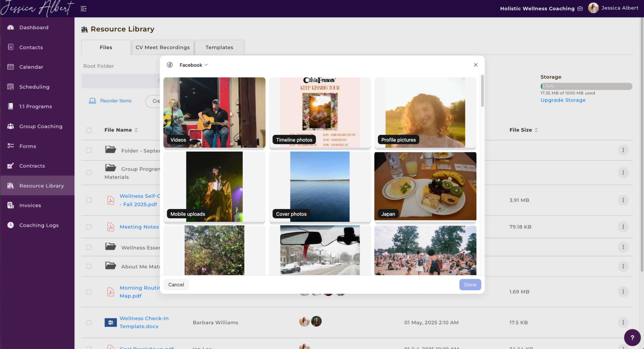Open three-dot menu for Wellness Check-In Template
The image size is (644, 349).
(x=623, y=323)
